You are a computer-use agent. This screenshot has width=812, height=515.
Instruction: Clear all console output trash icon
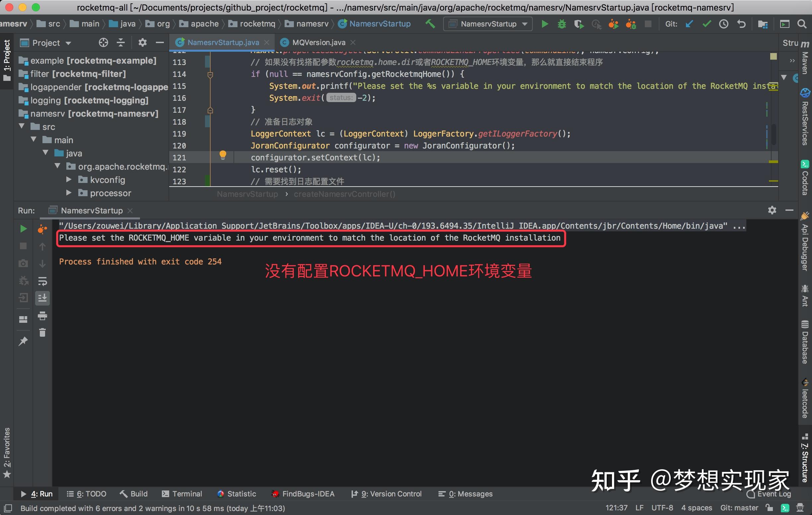pos(42,333)
